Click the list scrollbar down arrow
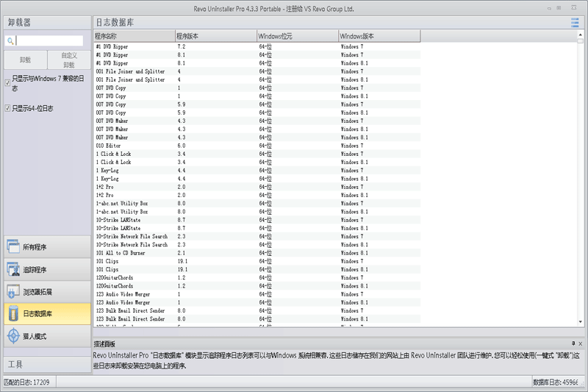The height and width of the screenshot is (392, 588). [x=581, y=321]
